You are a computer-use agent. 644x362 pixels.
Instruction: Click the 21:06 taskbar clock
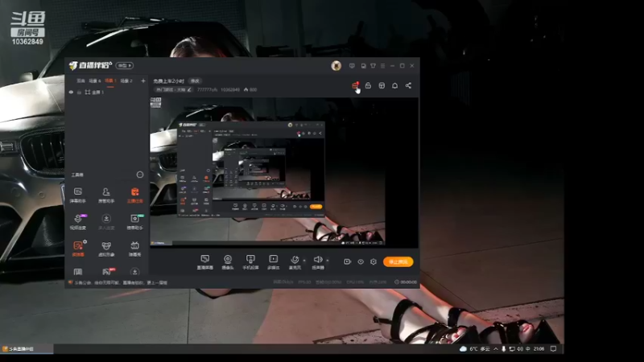coord(539,349)
